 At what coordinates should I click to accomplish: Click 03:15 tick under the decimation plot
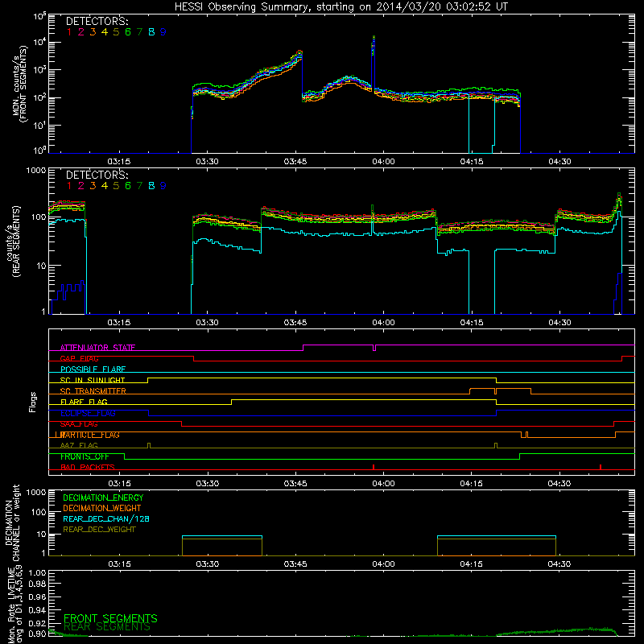[x=119, y=564]
